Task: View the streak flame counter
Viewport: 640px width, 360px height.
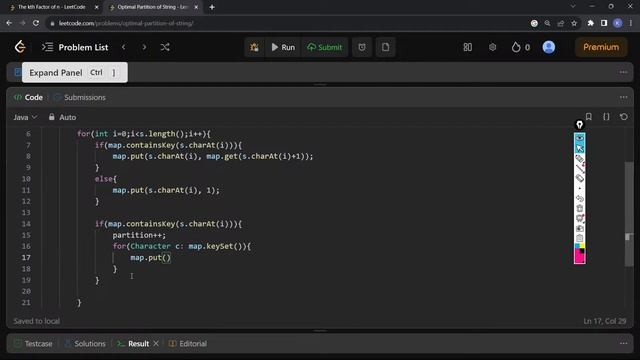Action: click(520, 47)
